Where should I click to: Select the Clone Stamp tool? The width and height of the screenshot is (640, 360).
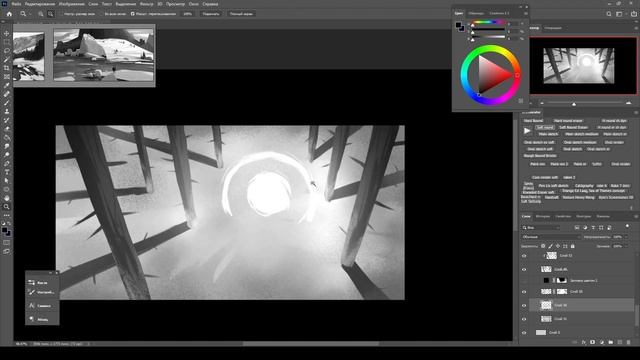point(7,111)
